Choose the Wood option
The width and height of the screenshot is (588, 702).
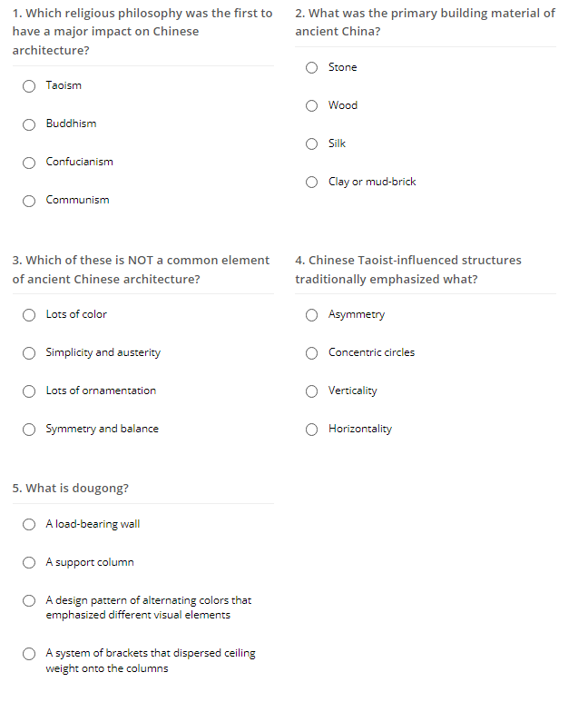point(311,105)
